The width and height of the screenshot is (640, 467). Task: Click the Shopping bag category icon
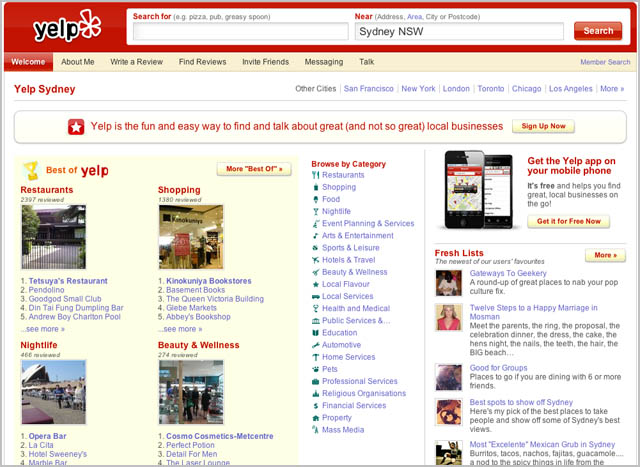316,187
